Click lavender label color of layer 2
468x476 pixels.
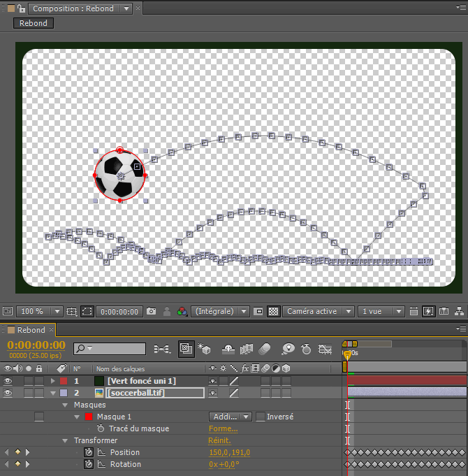64,393
